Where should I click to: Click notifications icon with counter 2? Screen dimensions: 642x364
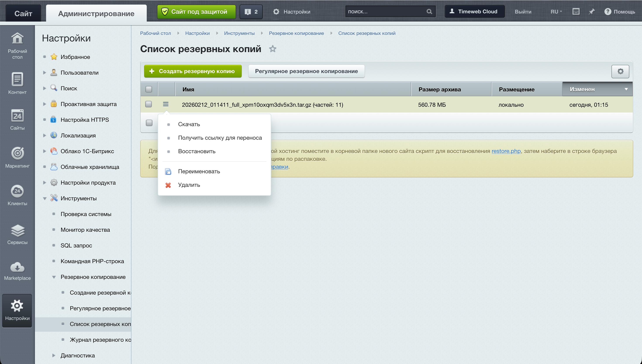coord(251,12)
